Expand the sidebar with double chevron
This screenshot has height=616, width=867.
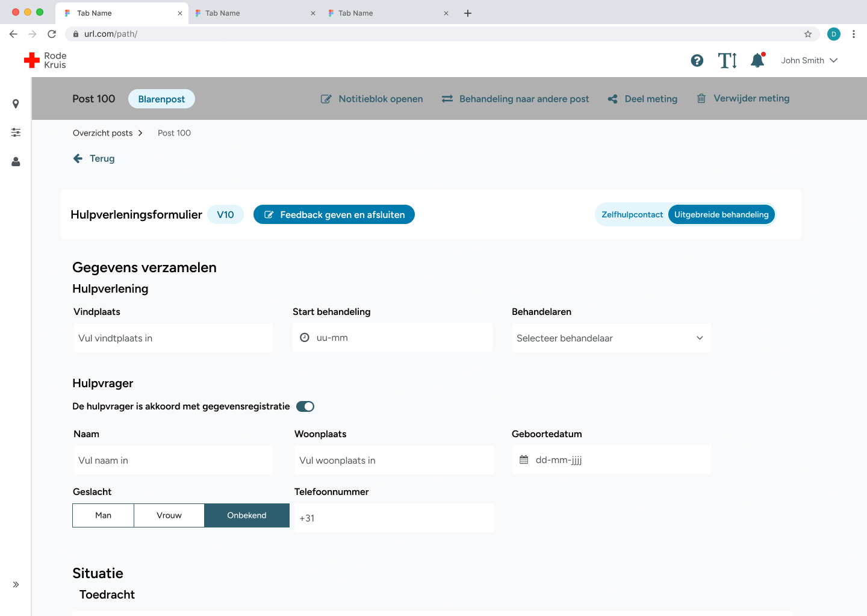[16, 584]
